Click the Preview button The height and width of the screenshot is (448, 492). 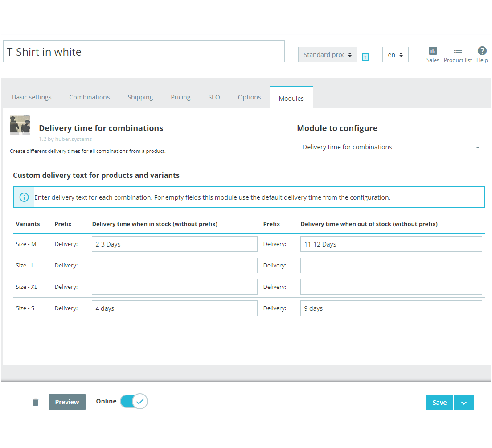[67, 402]
